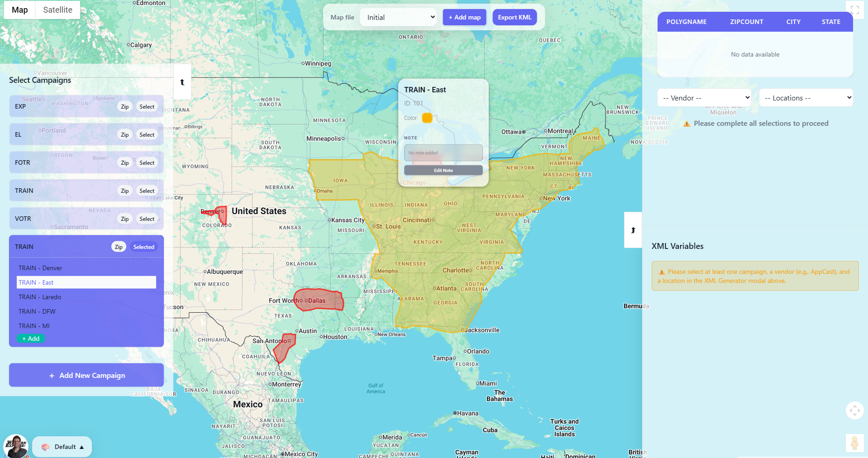
Task: Select TRAIN - Laredo from list
Action: tap(40, 297)
